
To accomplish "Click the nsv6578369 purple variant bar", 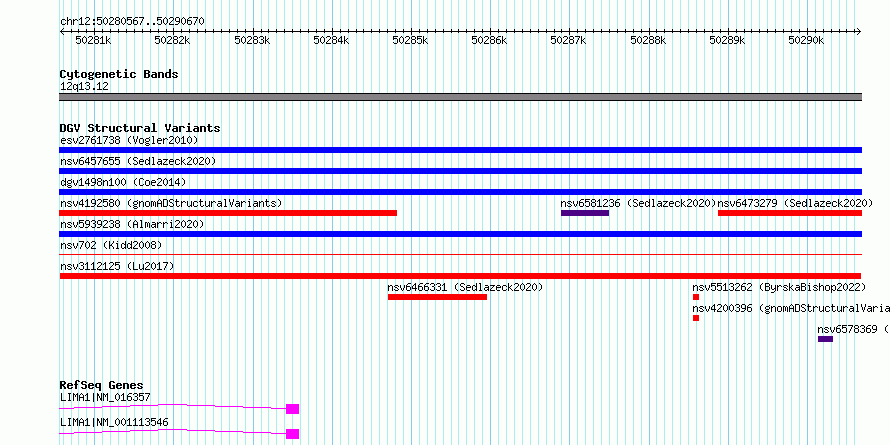I will (825, 339).
